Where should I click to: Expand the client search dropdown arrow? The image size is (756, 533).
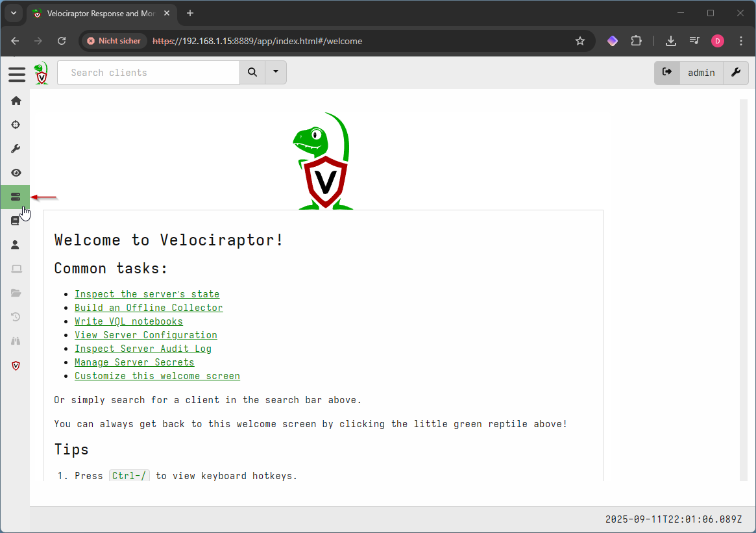click(x=276, y=72)
